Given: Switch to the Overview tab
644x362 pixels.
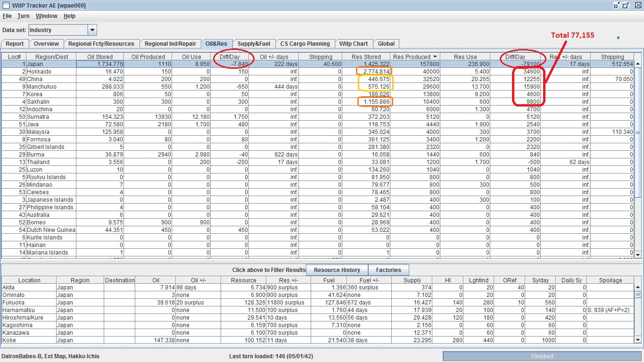Looking at the screenshot, I should point(46,44).
